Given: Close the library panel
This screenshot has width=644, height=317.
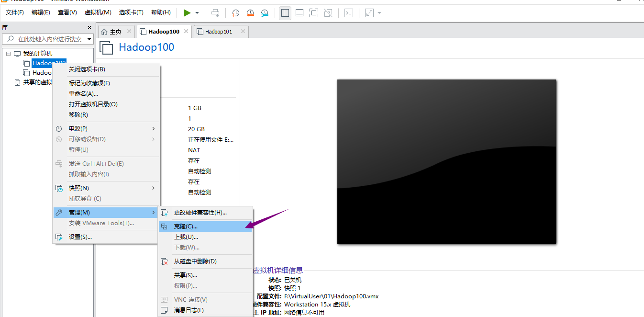Looking at the screenshot, I should click(89, 28).
